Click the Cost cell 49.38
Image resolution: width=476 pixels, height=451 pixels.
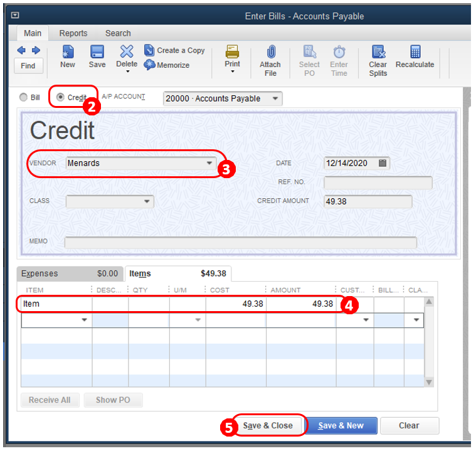236,304
